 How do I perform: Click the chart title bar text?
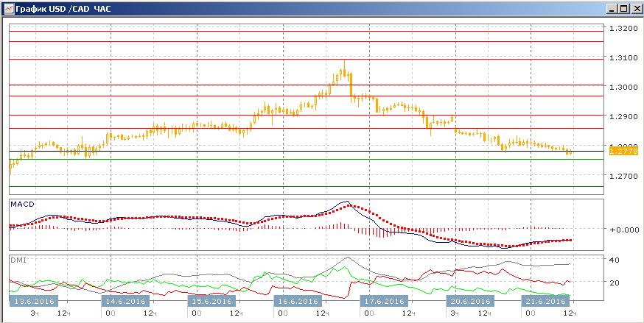(63, 8)
